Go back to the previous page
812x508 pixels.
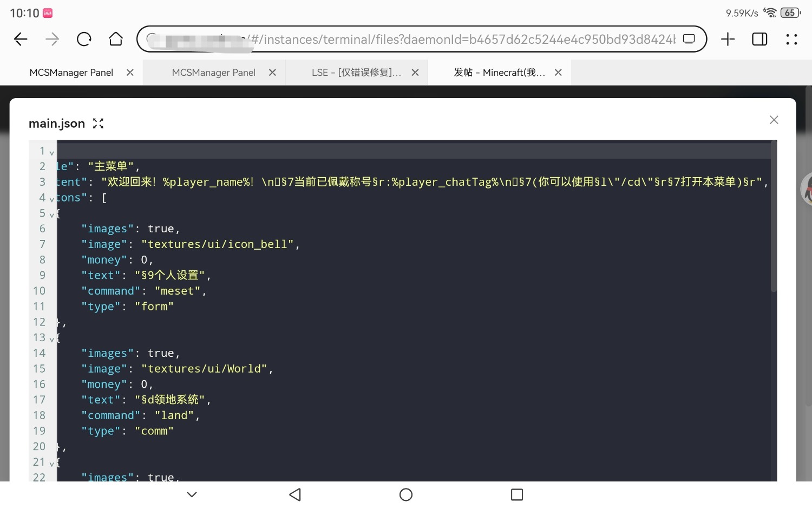[x=21, y=39]
